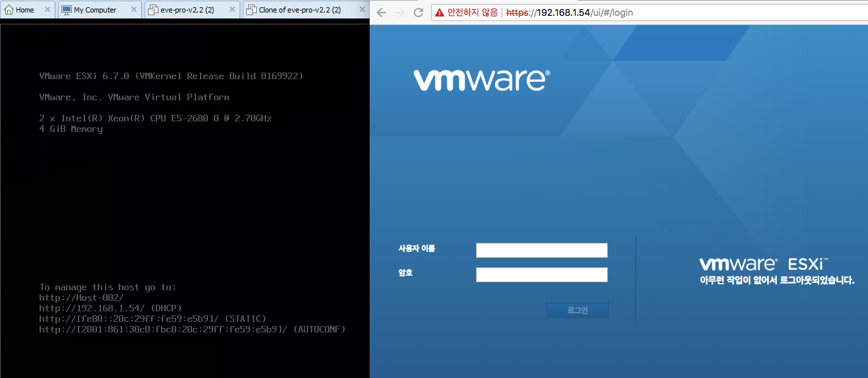868x378 pixels.
Task: Click the VMware Virtual Platform line
Action: coord(135,97)
